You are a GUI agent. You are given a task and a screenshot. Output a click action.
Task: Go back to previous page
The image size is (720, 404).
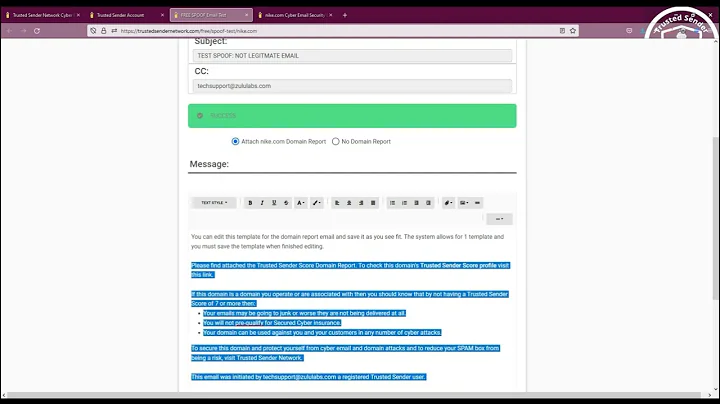pyautogui.click(x=9, y=31)
